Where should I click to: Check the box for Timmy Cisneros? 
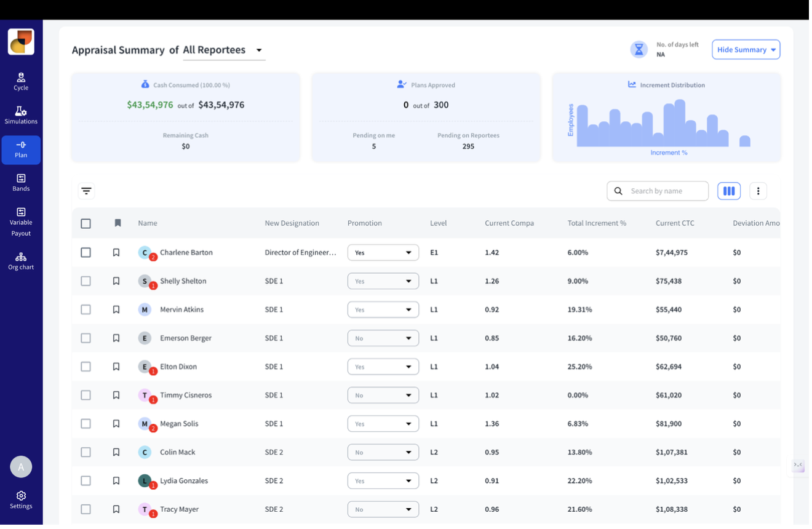[x=86, y=396]
